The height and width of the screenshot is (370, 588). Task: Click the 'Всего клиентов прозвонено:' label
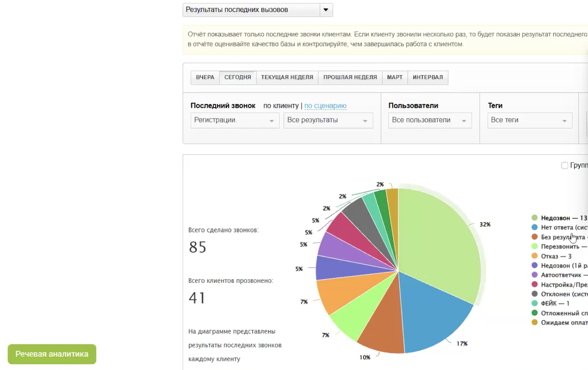(231, 281)
